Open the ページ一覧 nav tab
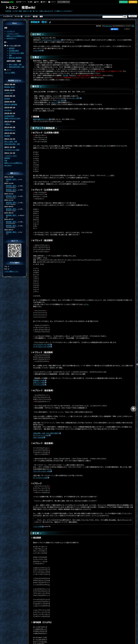 coord(18,17)
